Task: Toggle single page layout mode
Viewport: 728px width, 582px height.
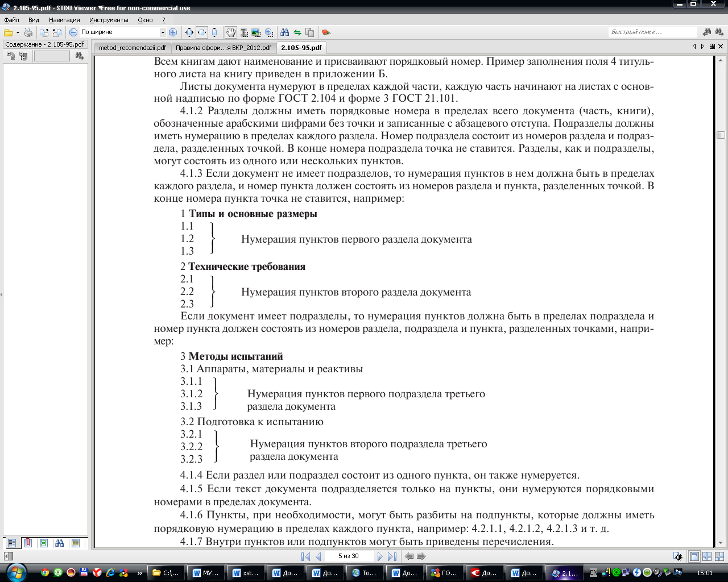Action: 694,556
